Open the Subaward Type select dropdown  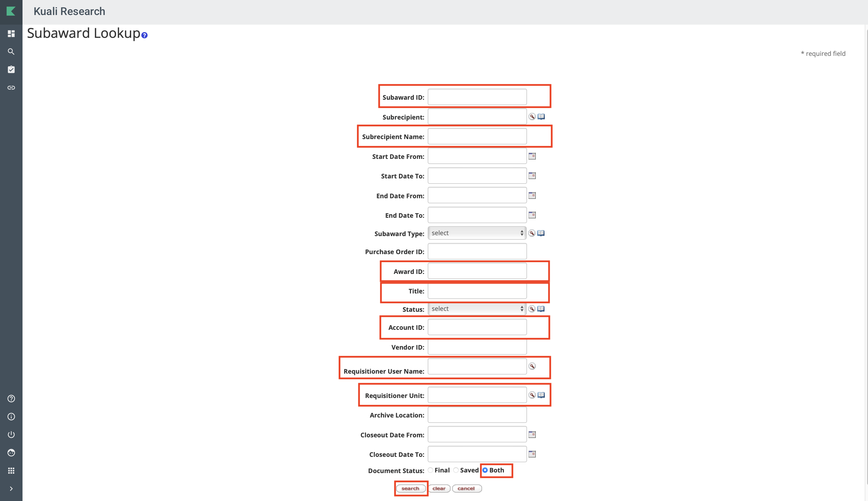point(477,232)
